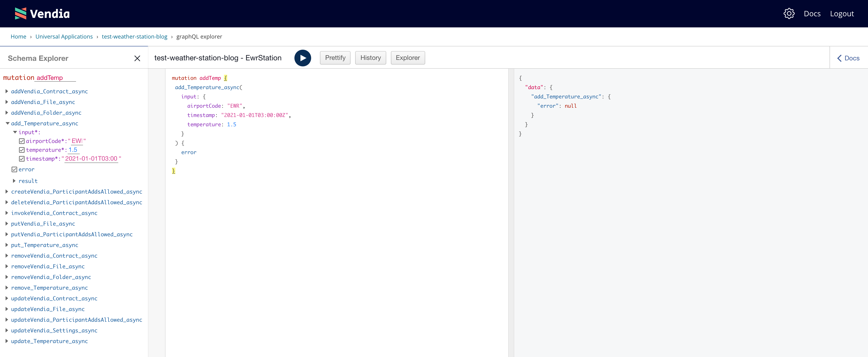868x357 pixels.
Task: Click the editor/result pane divider handle
Action: (x=511, y=213)
